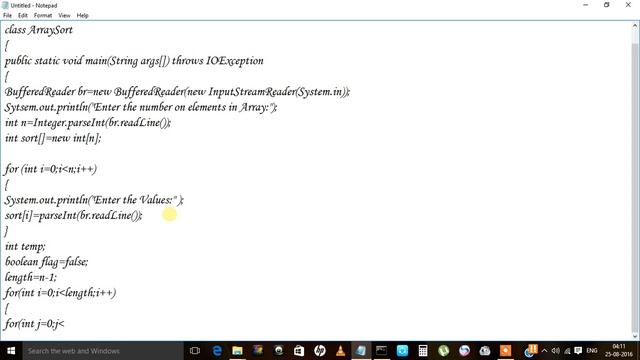640x360 pixels.
Task: Open the Action Center notifications icon
Action: click(x=578, y=351)
